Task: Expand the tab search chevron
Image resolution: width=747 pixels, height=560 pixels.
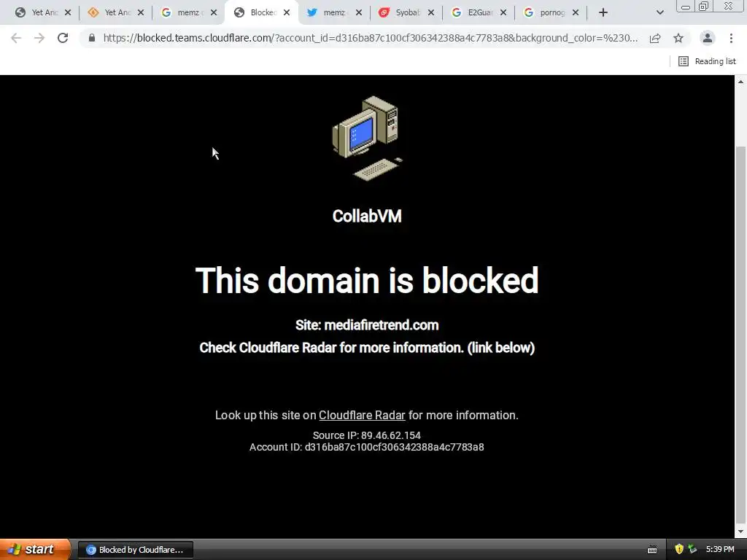Action: 659,13
